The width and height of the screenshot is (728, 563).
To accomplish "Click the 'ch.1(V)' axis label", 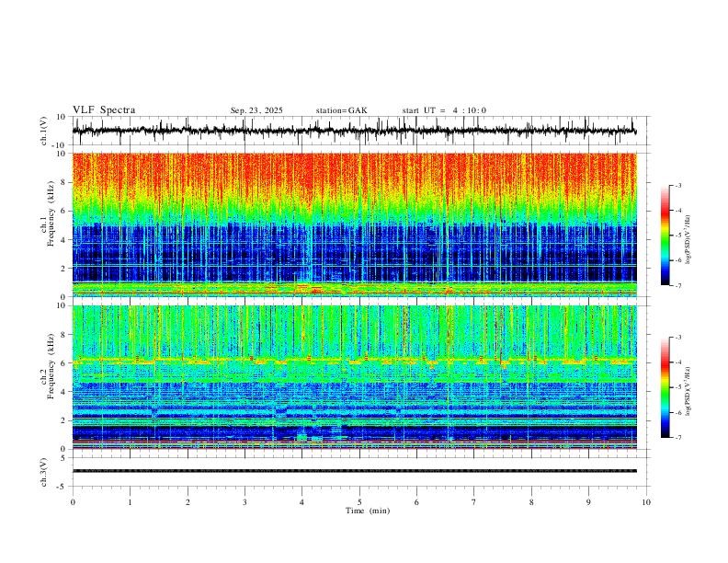I will click(44, 131).
